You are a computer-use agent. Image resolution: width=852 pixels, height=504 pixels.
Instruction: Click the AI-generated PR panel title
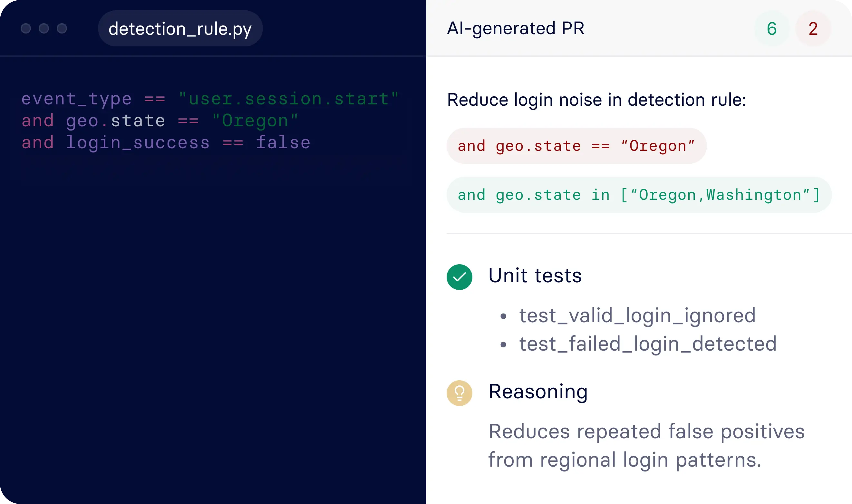(516, 28)
